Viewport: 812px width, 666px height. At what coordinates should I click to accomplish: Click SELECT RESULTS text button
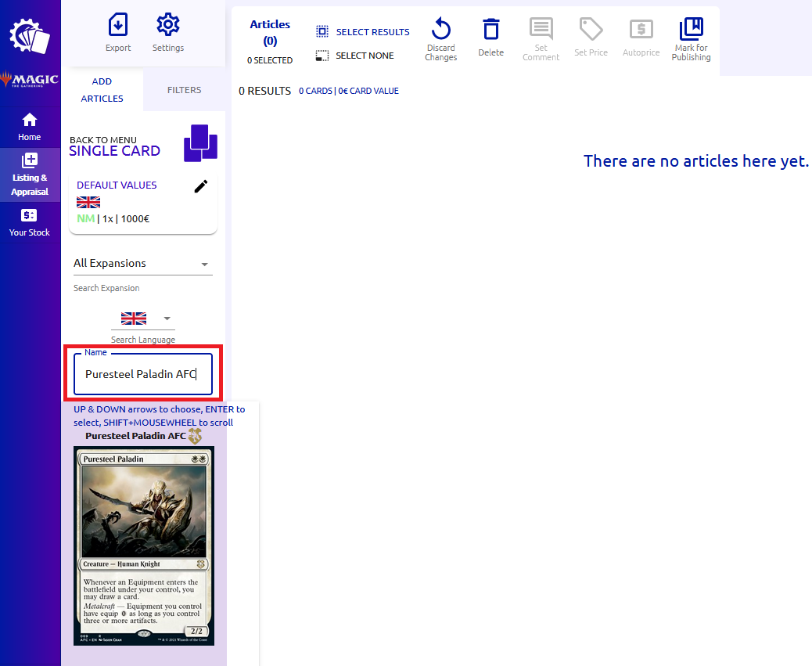[373, 32]
